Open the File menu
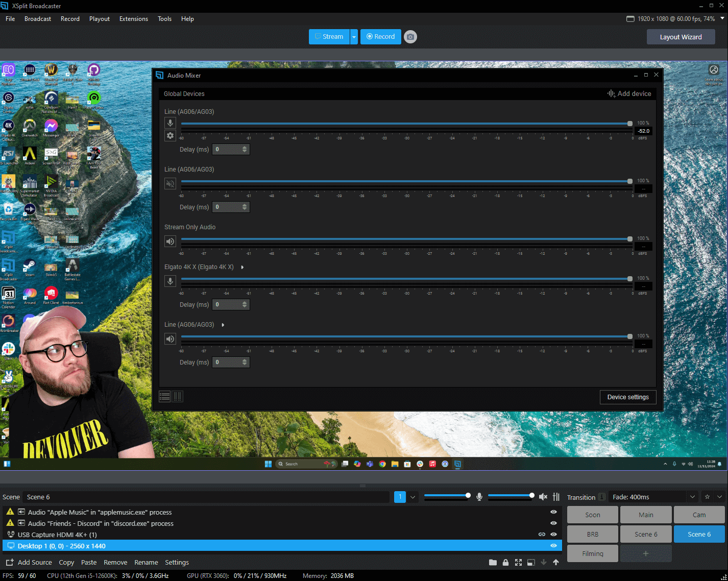Screen dimensions: 728x581 10,19
